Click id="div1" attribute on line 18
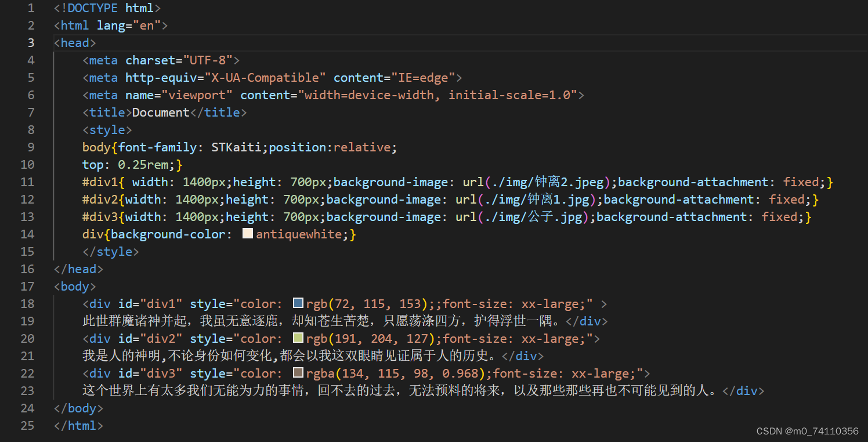This screenshot has width=868, height=442. click(x=150, y=304)
